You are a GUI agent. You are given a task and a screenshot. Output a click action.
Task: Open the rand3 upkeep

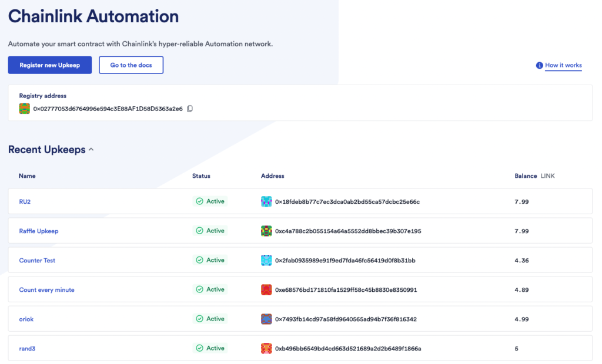point(27,349)
